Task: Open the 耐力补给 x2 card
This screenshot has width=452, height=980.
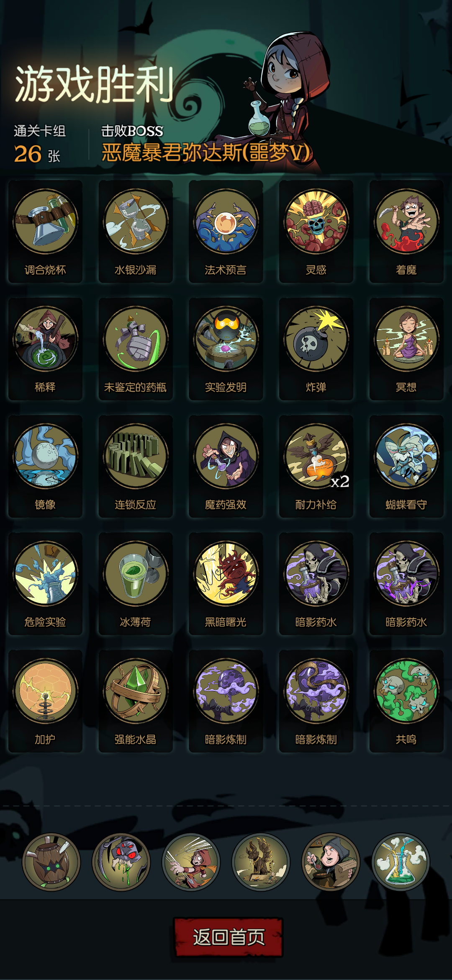Action: click(x=316, y=466)
